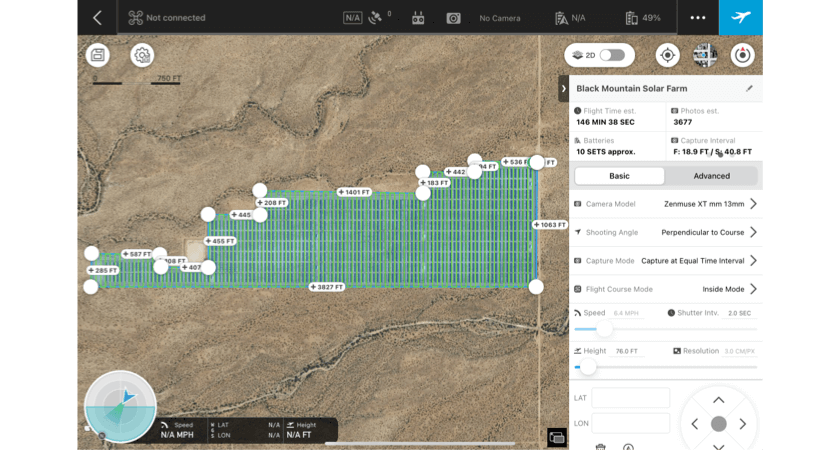Add a vertex at the +455 FT edge
This screenshot has height=450, width=840.
(220, 241)
